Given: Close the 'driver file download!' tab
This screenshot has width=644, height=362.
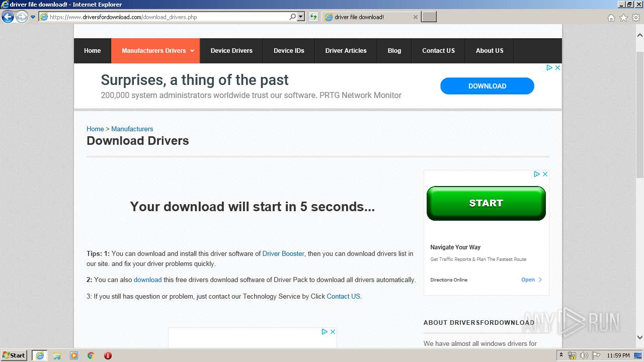Looking at the screenshot, I should point(415,17).
